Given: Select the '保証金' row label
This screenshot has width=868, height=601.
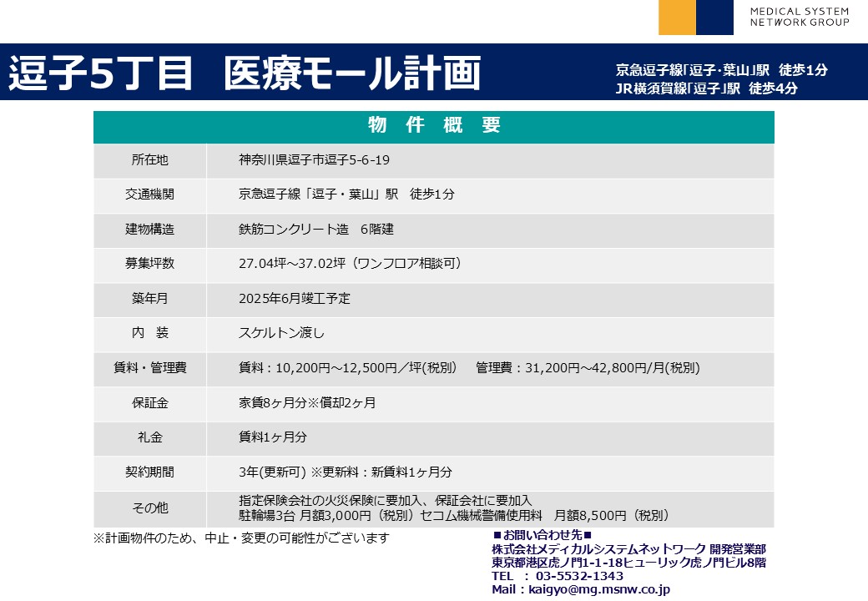Looking at the screenshot, I should click(149, 402).
